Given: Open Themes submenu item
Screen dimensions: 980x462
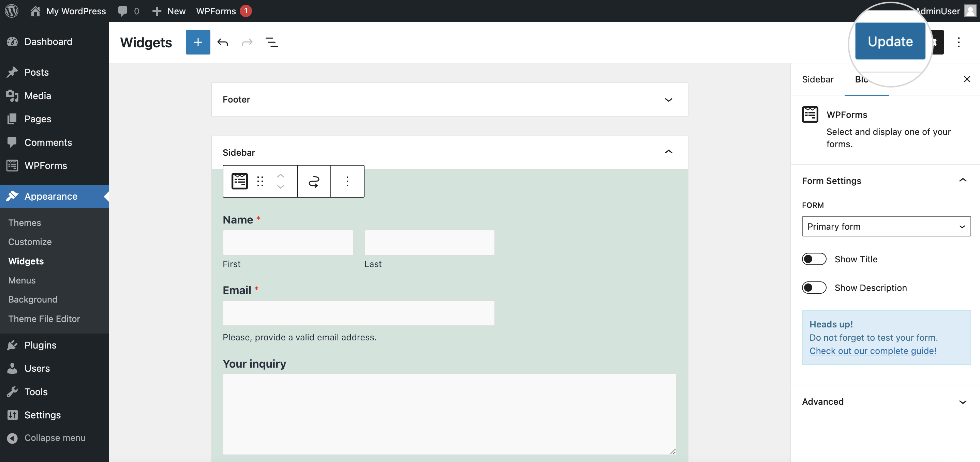Looking at the screenshot, I should tap(24, 223).
